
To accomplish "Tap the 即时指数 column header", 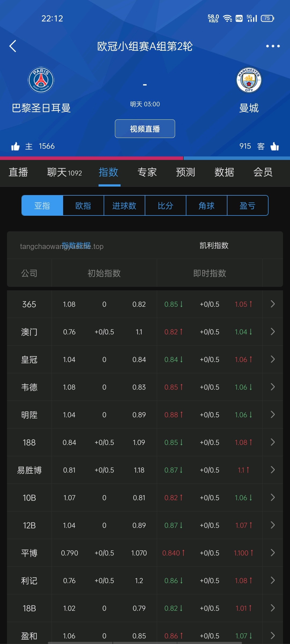I will (x=210, y=273).
